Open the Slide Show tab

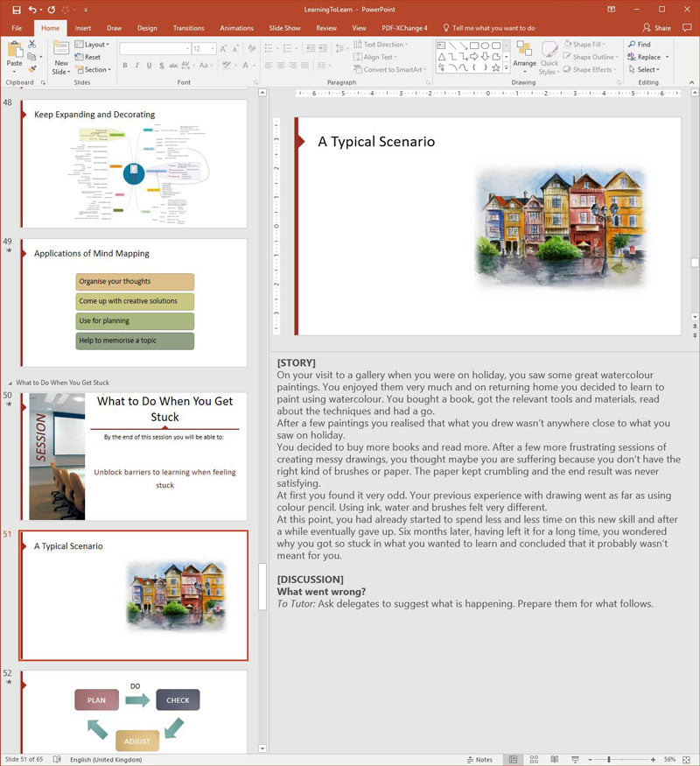pos(284,28)
